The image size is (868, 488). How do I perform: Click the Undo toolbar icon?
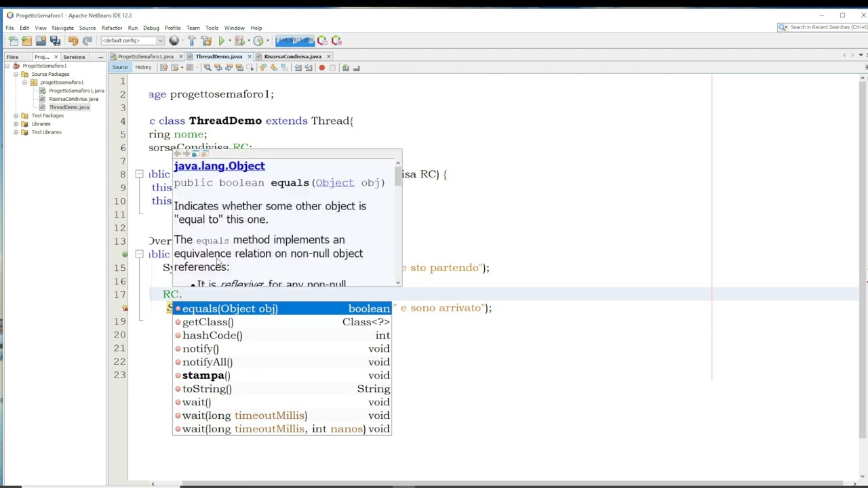pyautogui.click(x=73, y=41)
